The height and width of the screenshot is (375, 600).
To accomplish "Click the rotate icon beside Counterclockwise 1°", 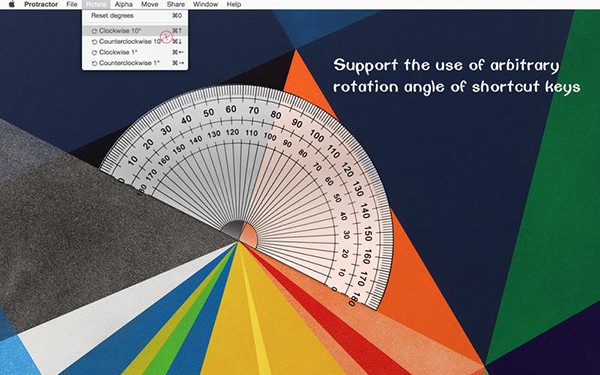I will coord(94,63).
